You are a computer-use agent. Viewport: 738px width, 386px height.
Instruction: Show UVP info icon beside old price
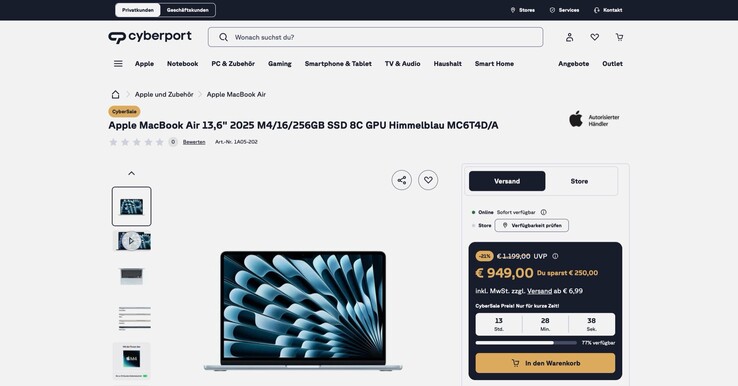click(x=555, y=256)
